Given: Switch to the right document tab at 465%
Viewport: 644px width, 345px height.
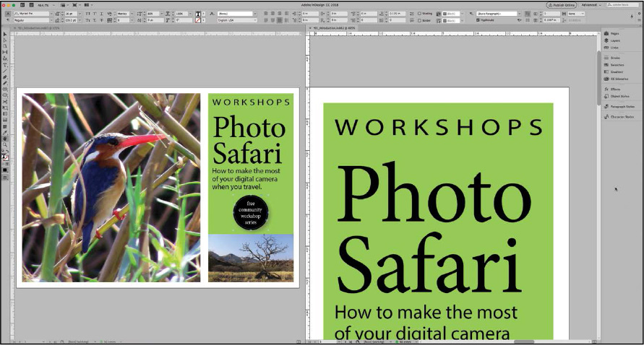Looking at the screenshot, I should point(335,28).
